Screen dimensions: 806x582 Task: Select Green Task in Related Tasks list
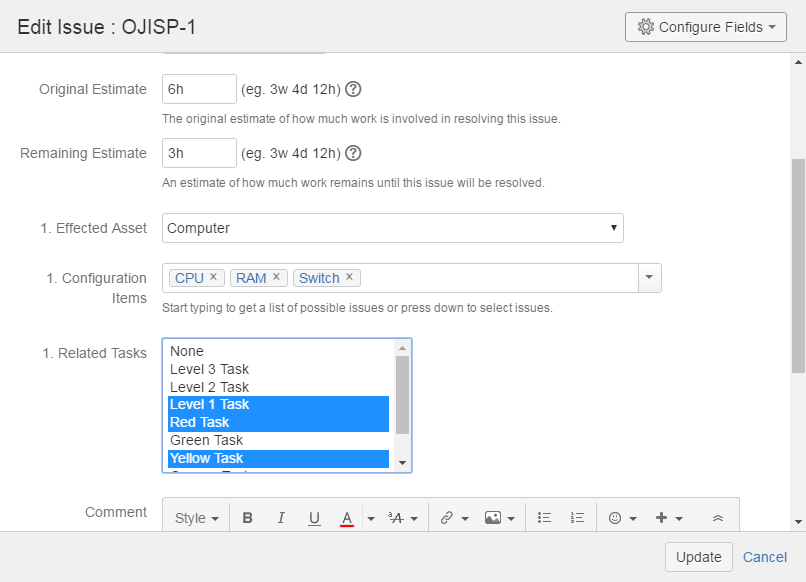click(x=206, y=440)
